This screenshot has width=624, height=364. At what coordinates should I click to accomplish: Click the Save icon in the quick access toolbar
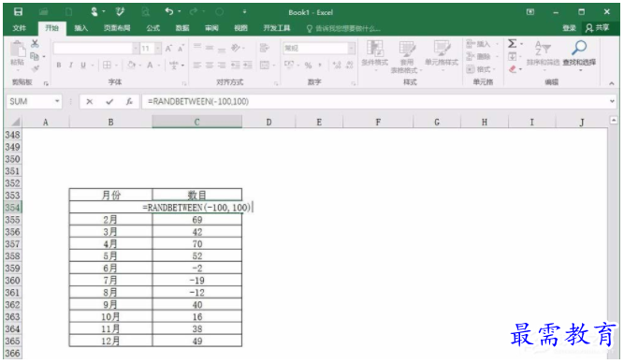pos(18,12)
